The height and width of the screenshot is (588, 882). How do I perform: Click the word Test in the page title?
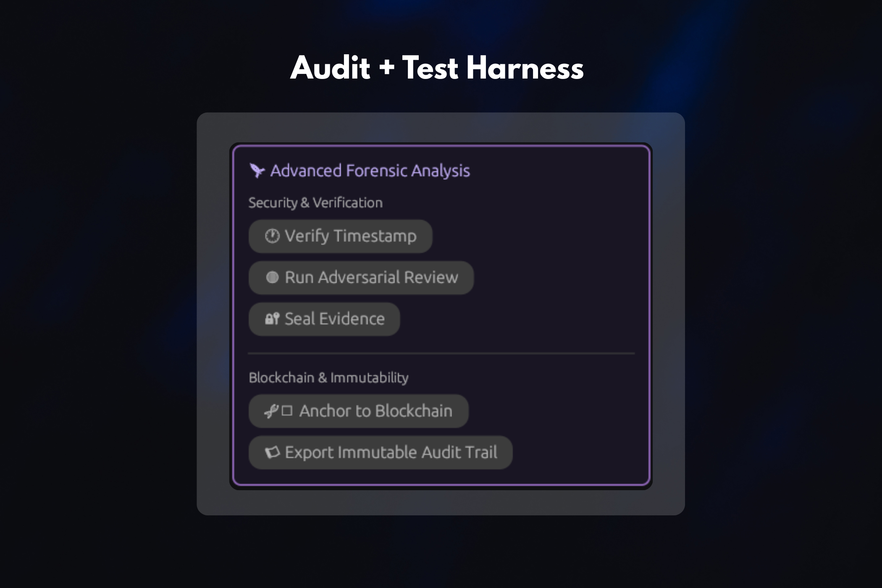point(430,68)
